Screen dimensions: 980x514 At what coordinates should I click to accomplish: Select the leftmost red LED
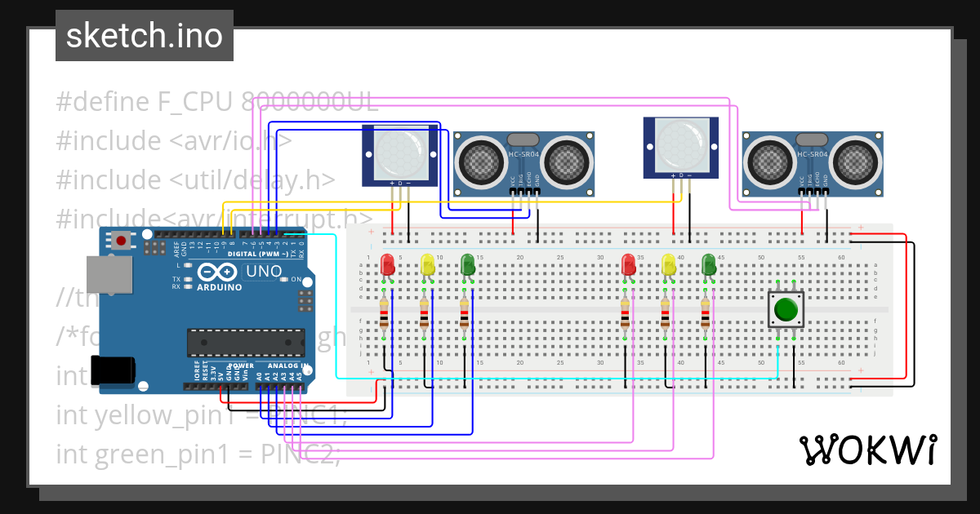(387, 264)
